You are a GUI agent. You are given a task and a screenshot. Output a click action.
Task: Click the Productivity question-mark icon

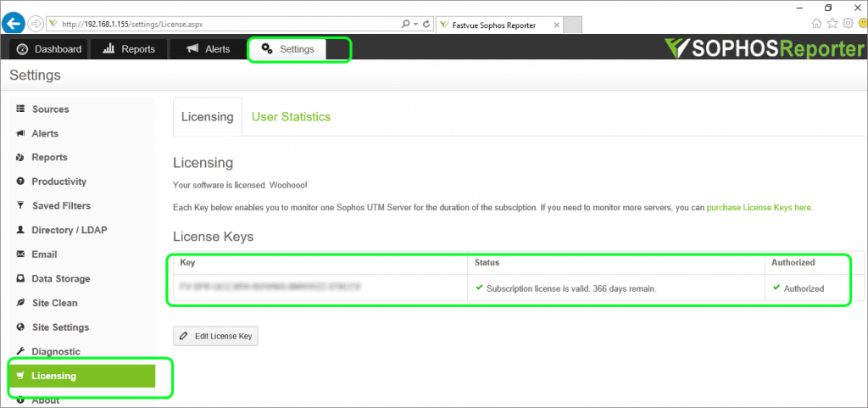[x=21, y=182]
